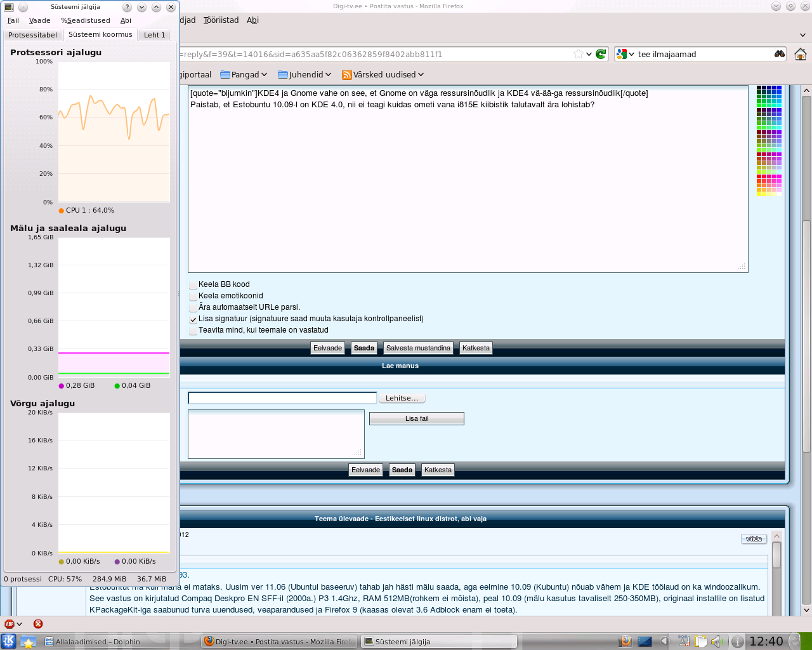Screen dimensions: 812x650
Task: Uncheck the 'Lisa signatuur' checkbox
Action: pos(193,319)
